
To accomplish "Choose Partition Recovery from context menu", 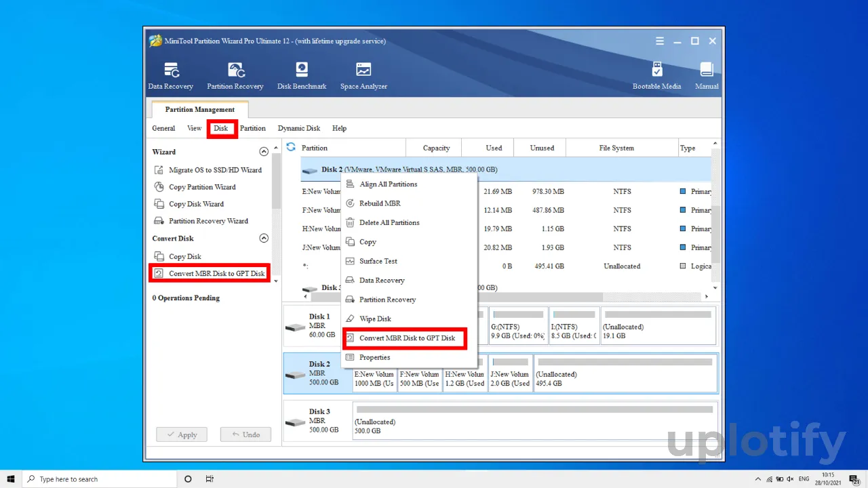I will (x=409, y=300).
